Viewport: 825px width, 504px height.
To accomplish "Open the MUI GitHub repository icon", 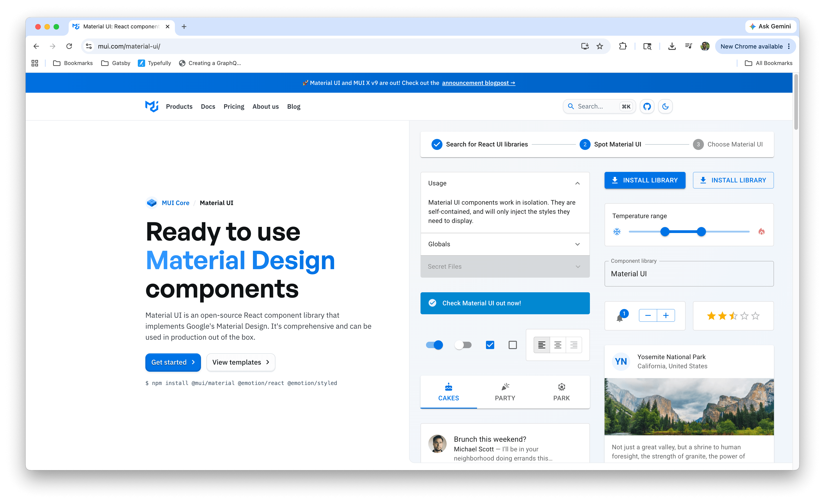I will [647, 106].
